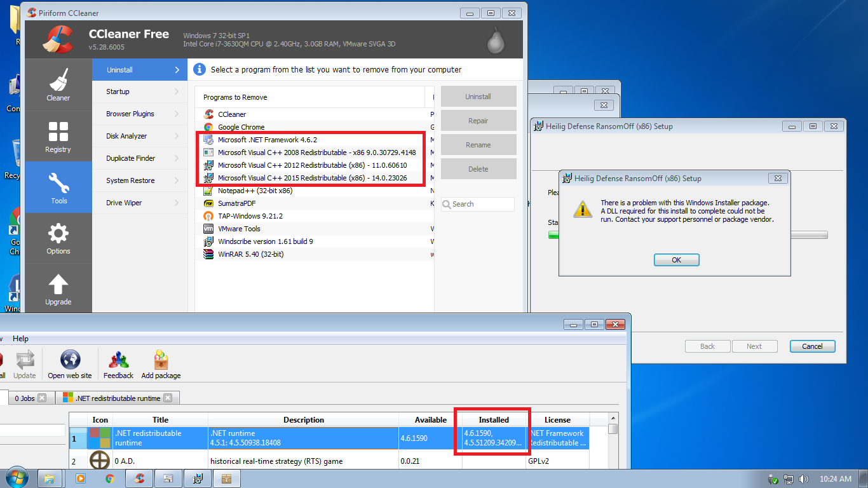Select Microsoft .NET Framework 4.6.2 in list
The width and height of the screenshot is (868, 488).
tap(267, 140)
